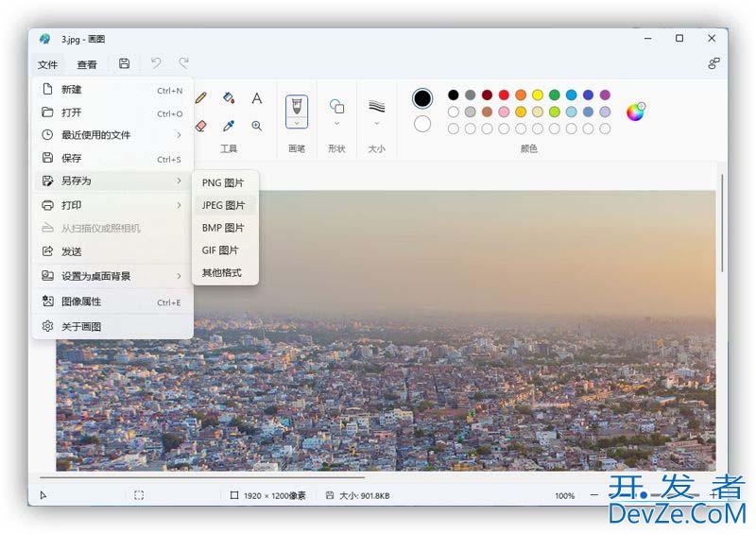Image resolution: width=756 pixels, height=534 pixels.
Task: Select the Eraser tool
Action: coord(201,126)
